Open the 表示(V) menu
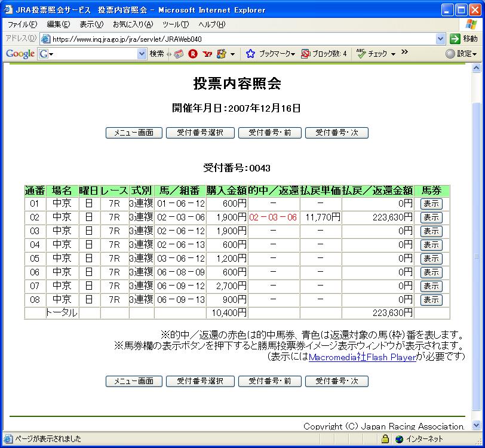 coord(91,24)
